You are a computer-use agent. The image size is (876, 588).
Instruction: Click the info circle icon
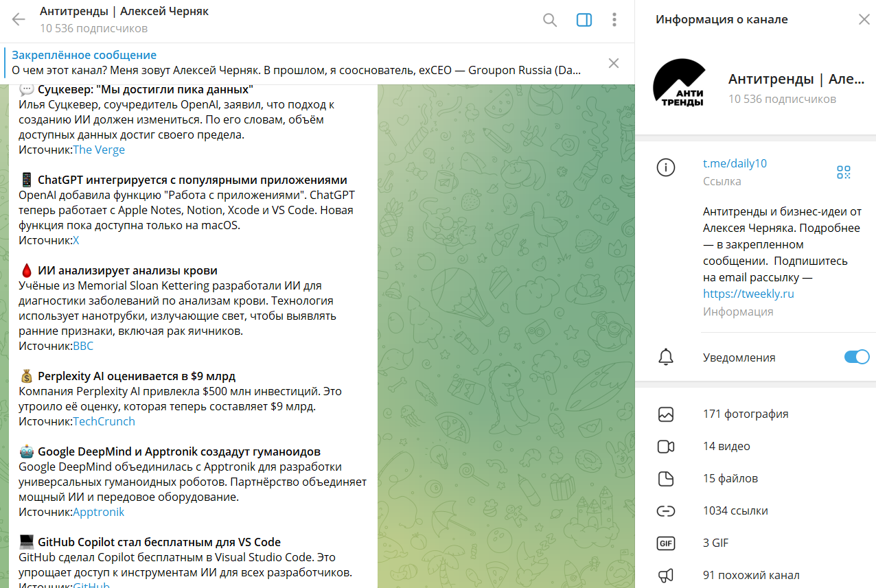pos(665,167)
